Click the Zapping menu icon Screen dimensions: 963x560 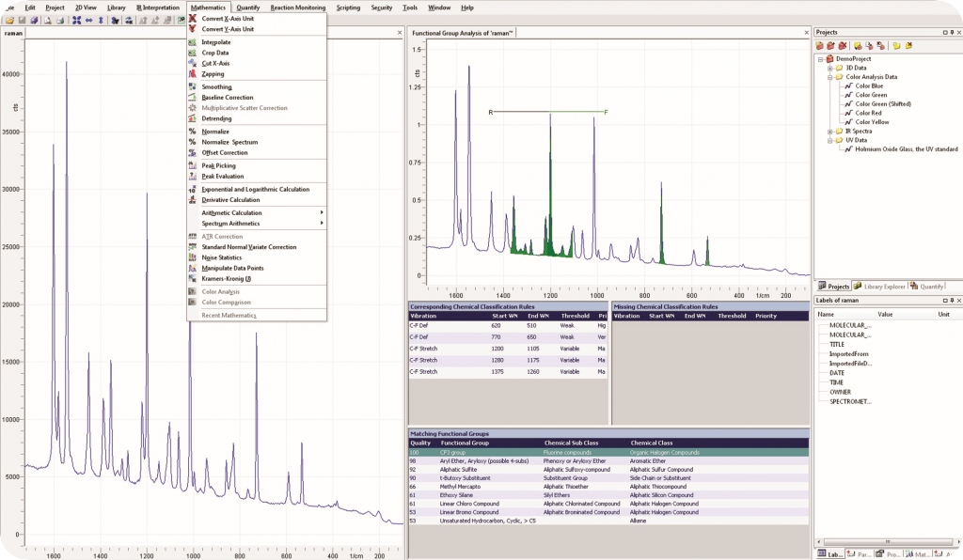pos(192,73)
